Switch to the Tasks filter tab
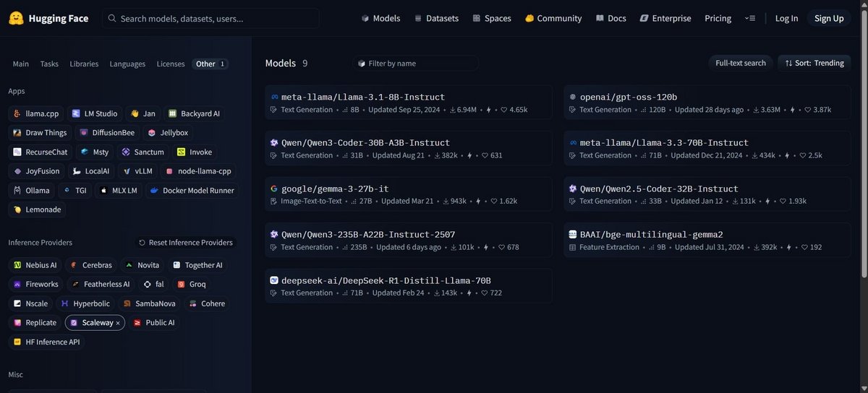The image size is (868, 393). pos(49,64)
